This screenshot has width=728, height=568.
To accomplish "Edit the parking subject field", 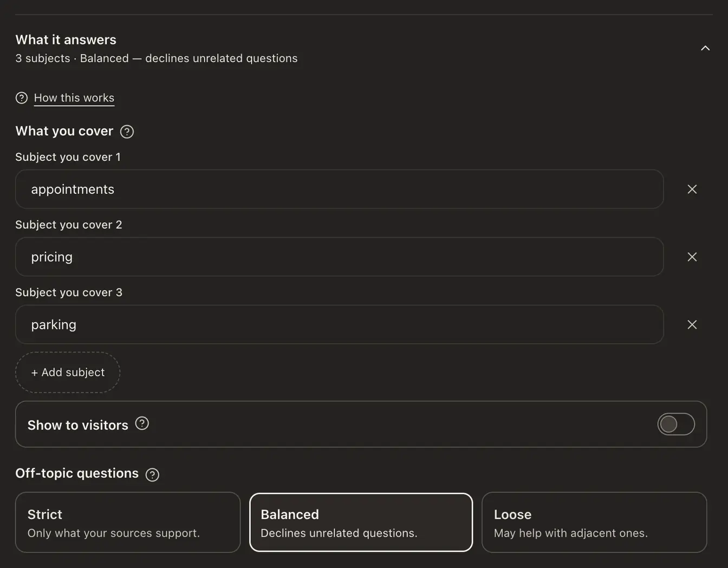I will coord(339,324).
